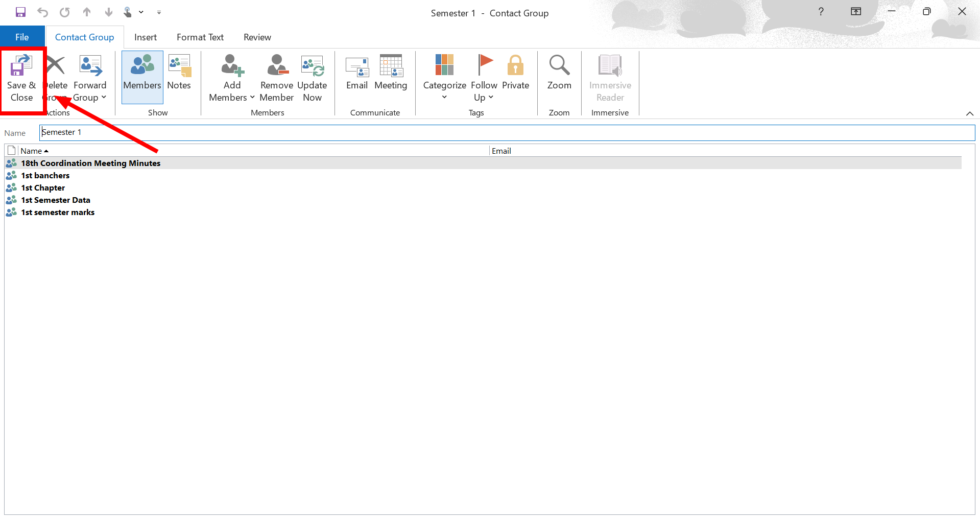The height and width of the screenshot is (519, 980).
Task: Collapse the ribbon with chevron
Action: pos(969,113)
